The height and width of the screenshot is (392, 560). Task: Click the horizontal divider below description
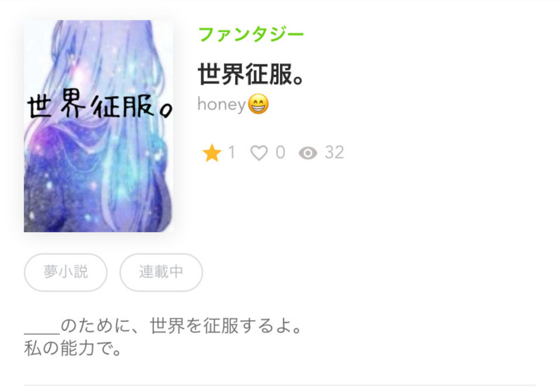pyautogui.click(x=279, y=385)
